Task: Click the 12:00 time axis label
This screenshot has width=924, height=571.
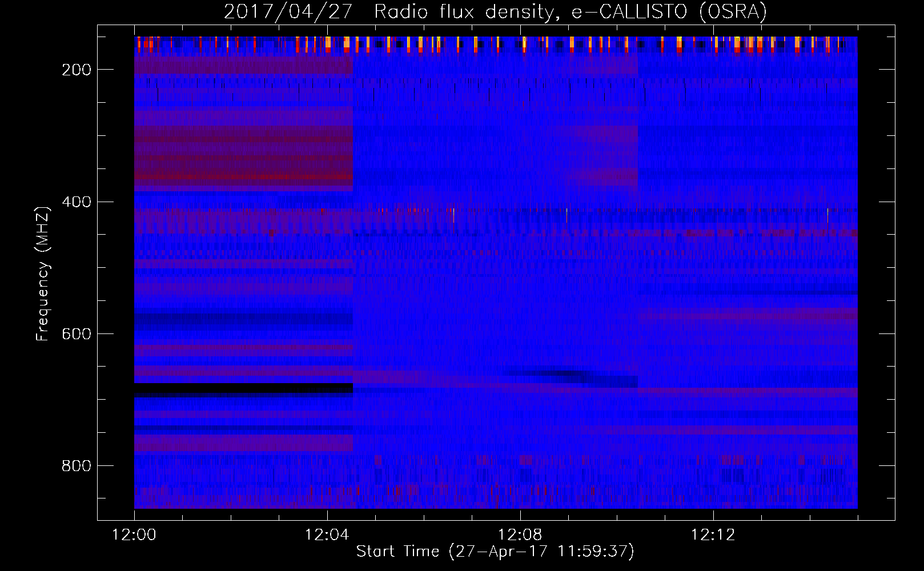Action: [134, 535]
